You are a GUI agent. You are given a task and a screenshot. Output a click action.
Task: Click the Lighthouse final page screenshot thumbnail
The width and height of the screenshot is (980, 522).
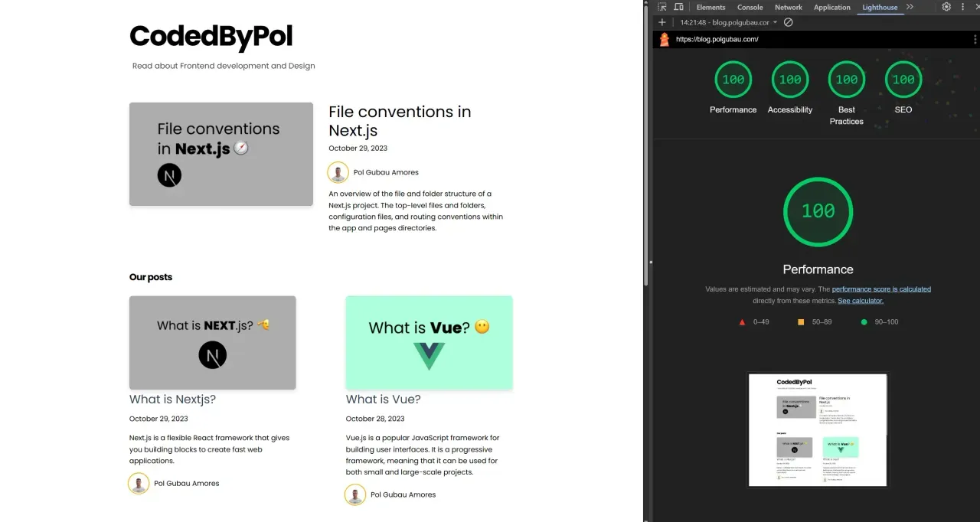tap(818, 429)
